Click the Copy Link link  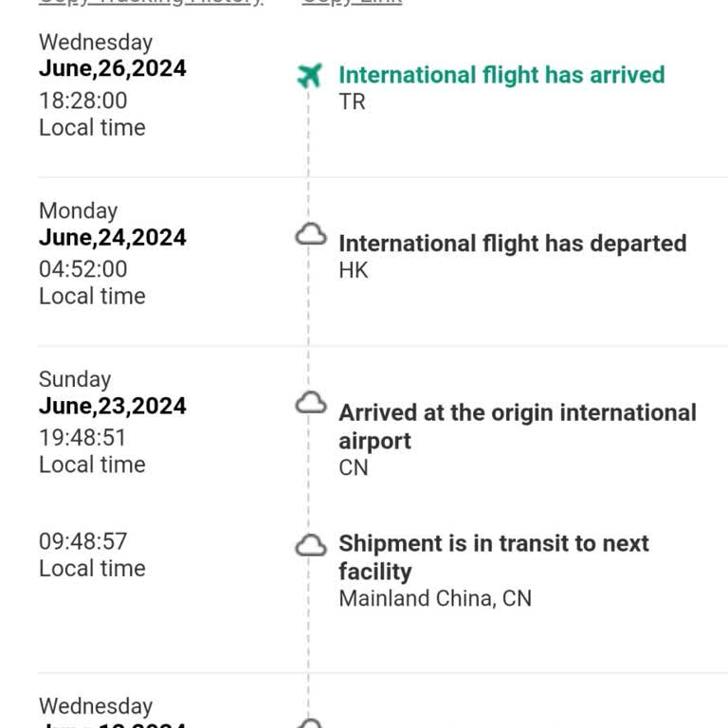(x=352, y=3)
